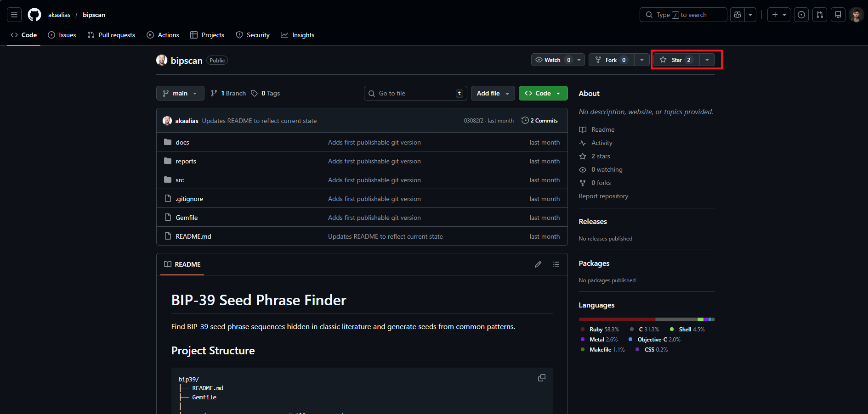This screenshot has height=414, width=868.
Task: View the 2 stars link
Action: coord(595,156)
